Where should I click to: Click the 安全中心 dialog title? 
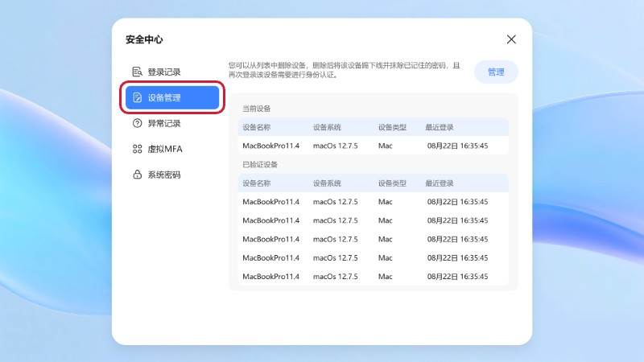[x=144, y=39]
